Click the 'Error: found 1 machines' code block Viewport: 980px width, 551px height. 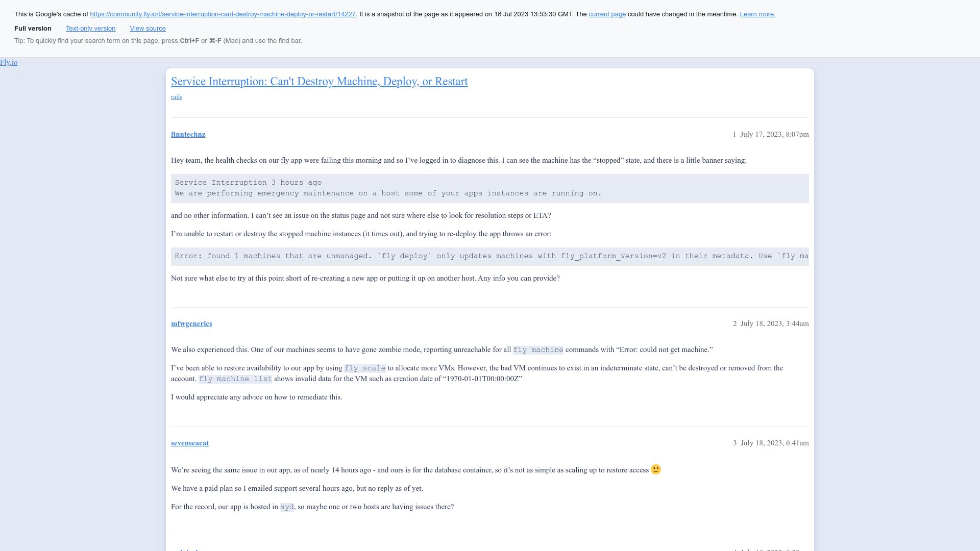point(490,256)
